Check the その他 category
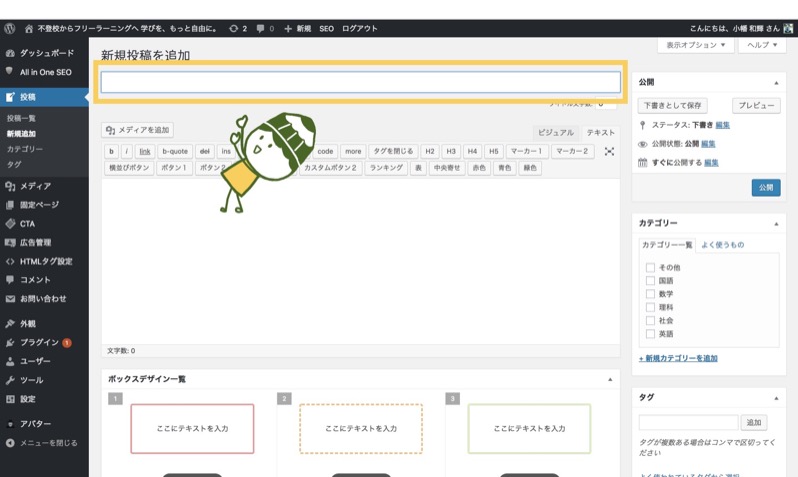Image resolution: width=798 pixels, height=477 pixels. click(650, 267)
